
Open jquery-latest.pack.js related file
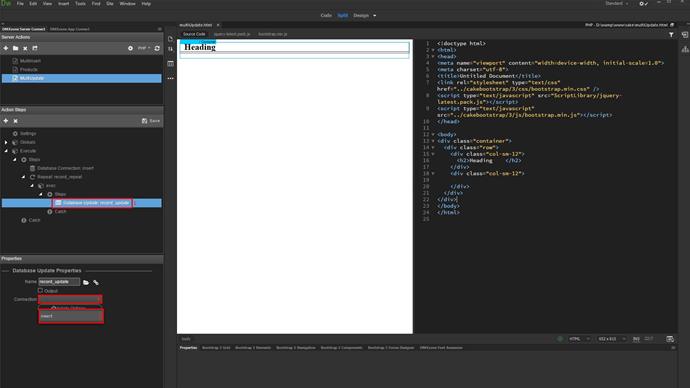232,34
